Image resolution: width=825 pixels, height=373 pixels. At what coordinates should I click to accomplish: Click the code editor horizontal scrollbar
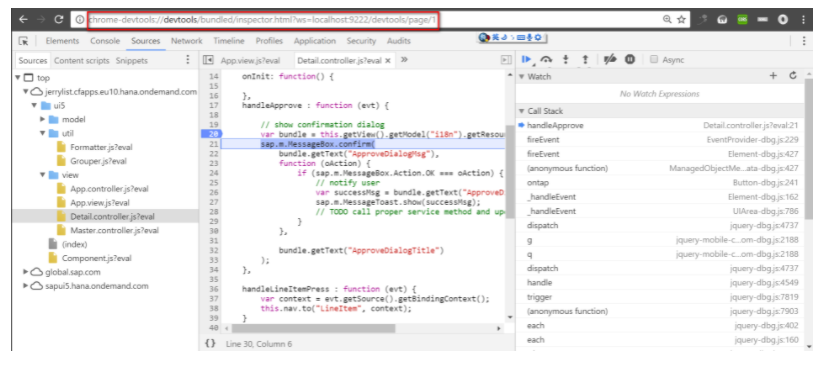point(313,328)
